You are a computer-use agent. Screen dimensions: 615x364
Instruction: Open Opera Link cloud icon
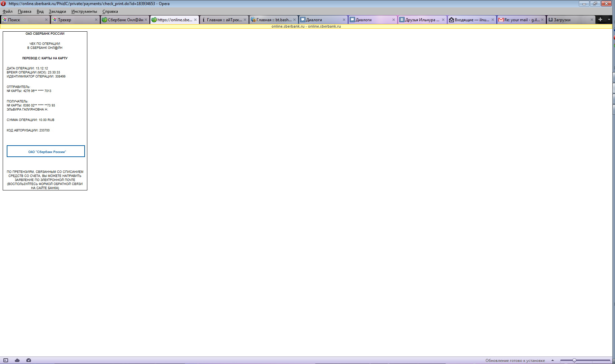(17, 360)
